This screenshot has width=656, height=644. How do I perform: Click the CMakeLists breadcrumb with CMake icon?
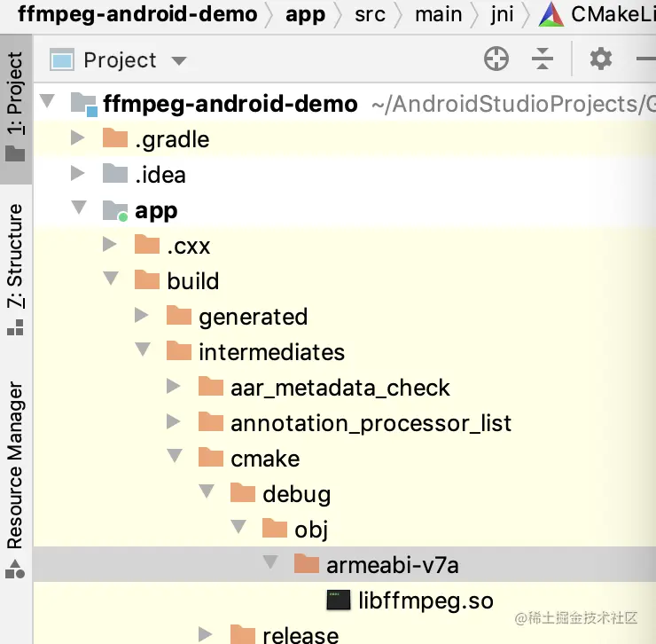pyautogui.click(x=597, y=14)
